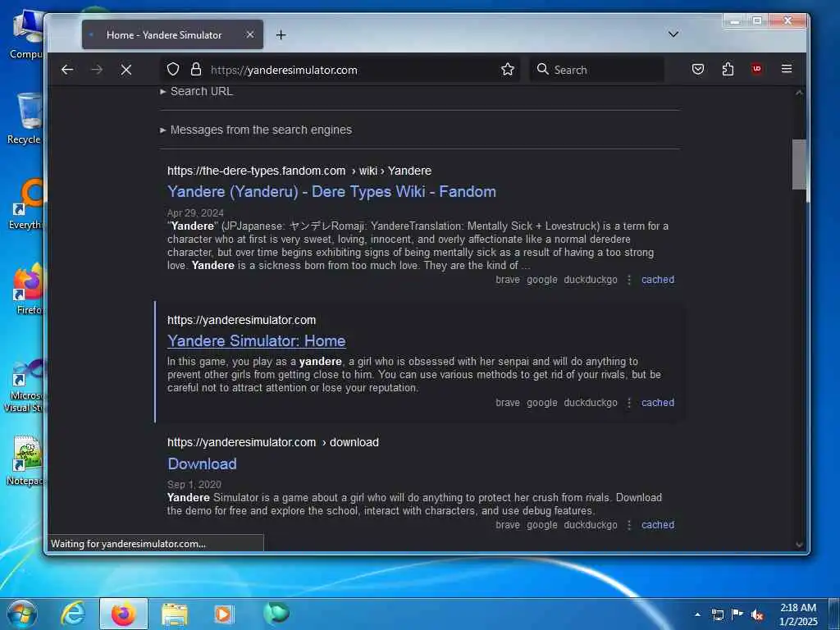The width and height of the screenshot is (840, 630).
Task: Open Windows Media Player from the taskbar
Action: point(223,614)
